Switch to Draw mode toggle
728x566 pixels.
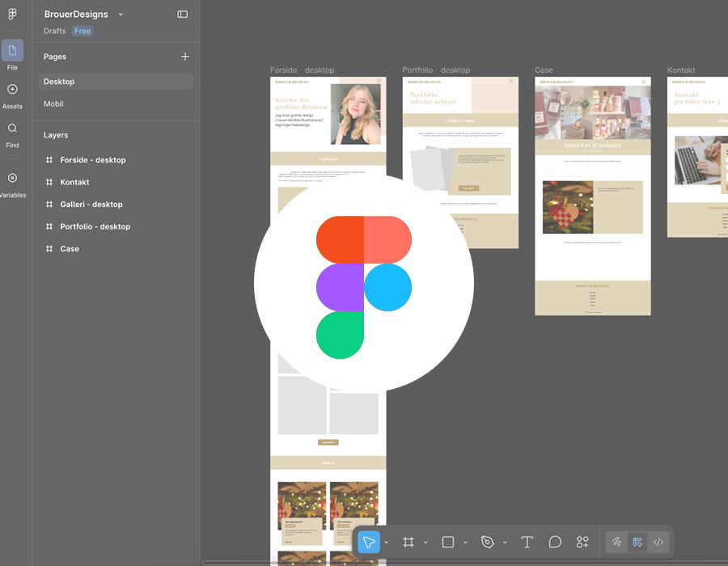click(616, 543)
